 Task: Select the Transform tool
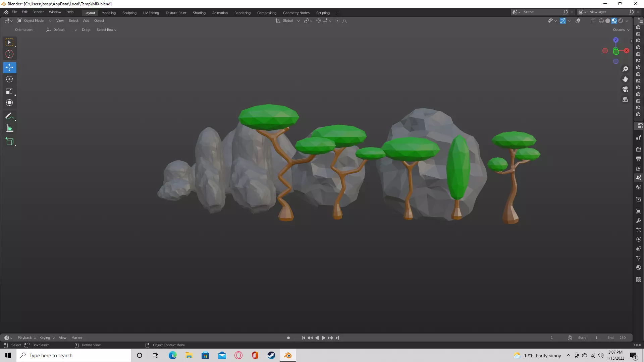(9, 103)
